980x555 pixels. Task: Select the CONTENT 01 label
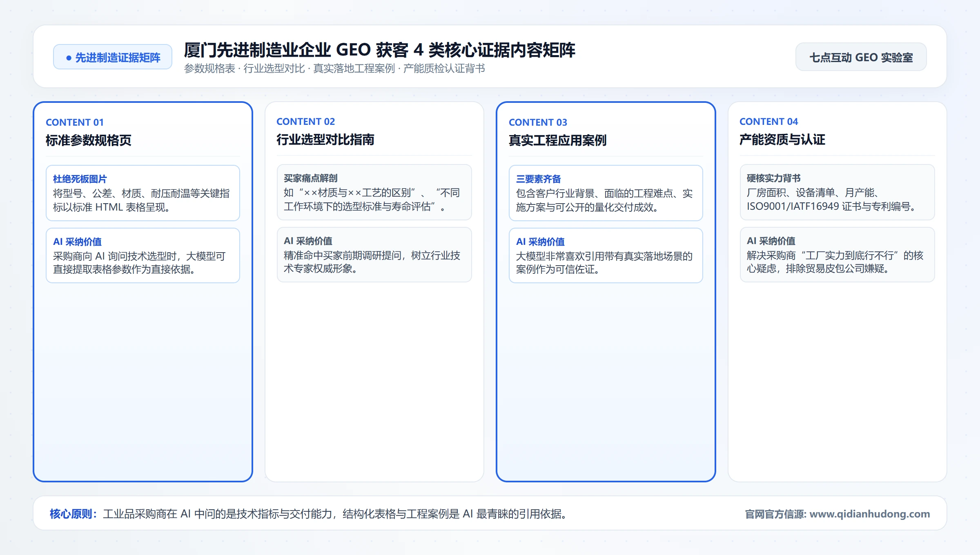[x=75, y=122]
